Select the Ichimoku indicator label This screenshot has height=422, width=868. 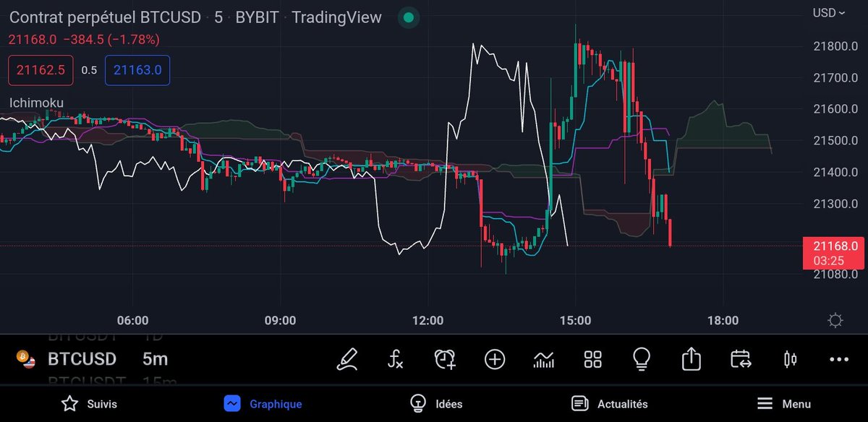click(36, 103)
